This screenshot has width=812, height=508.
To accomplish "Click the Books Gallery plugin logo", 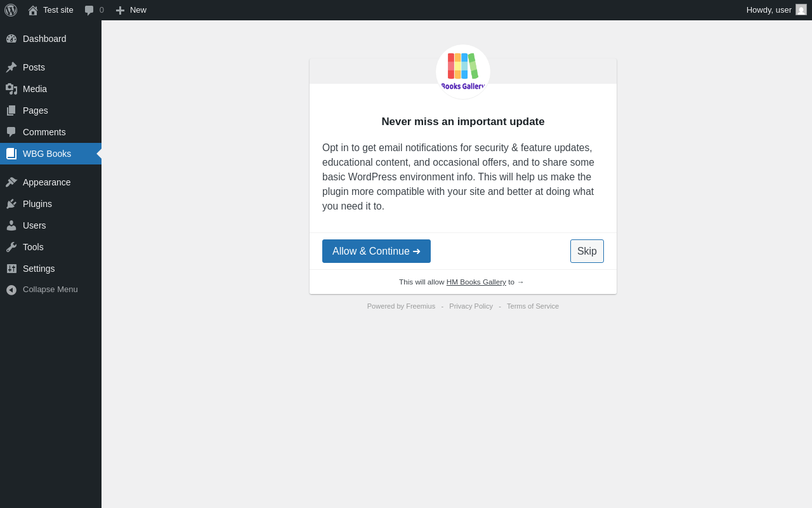I will point(463,72).
